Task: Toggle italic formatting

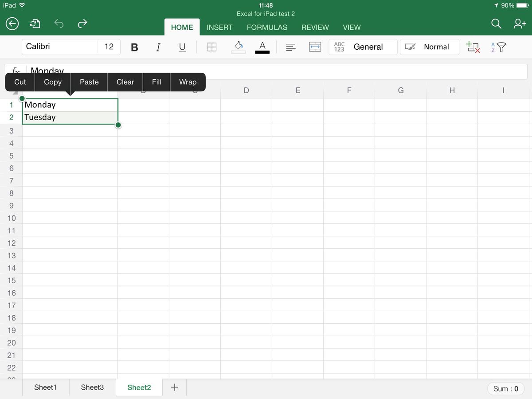Action: click(x=158, y=47)
